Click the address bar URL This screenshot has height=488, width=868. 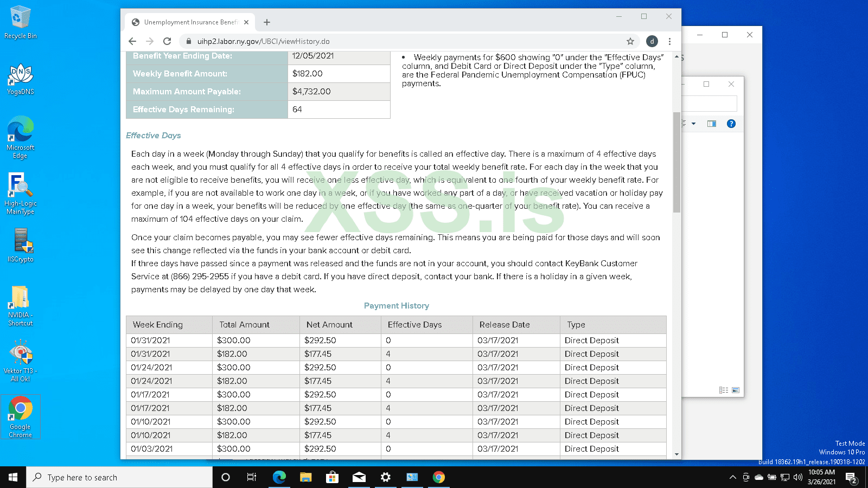(264, 41)
